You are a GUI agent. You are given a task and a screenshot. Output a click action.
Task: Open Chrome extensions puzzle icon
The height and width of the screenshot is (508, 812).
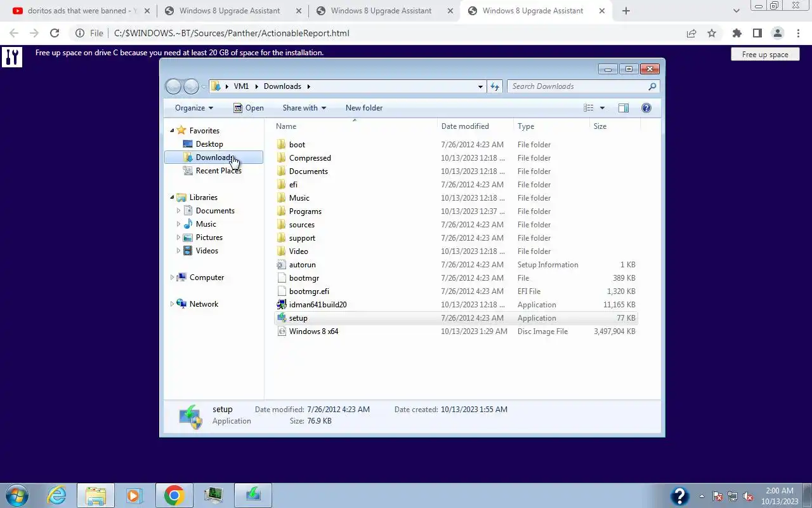tap(737, 33)
